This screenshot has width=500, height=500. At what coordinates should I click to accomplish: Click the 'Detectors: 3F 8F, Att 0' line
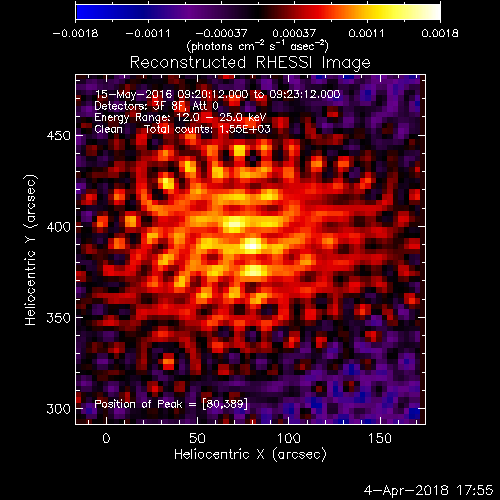(156, 106)
